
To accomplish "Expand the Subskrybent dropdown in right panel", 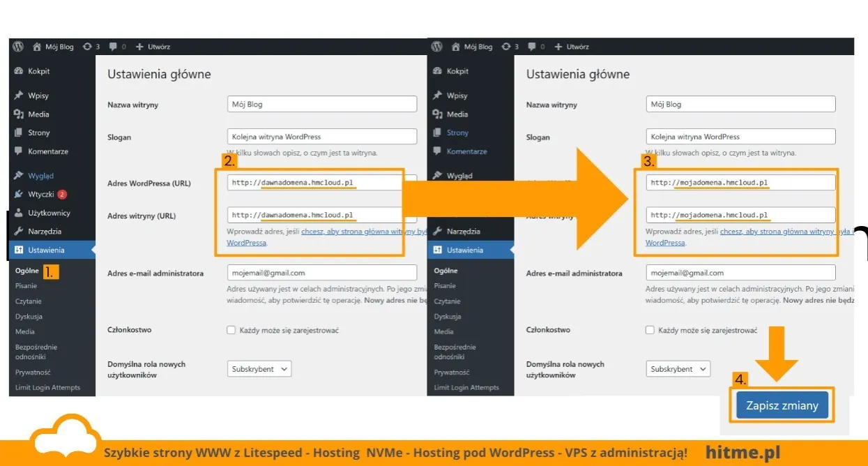I will (x=678, y=368).
